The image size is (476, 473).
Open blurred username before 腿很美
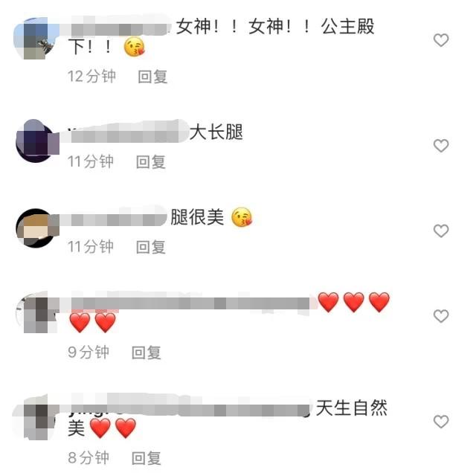pos(115,217)
